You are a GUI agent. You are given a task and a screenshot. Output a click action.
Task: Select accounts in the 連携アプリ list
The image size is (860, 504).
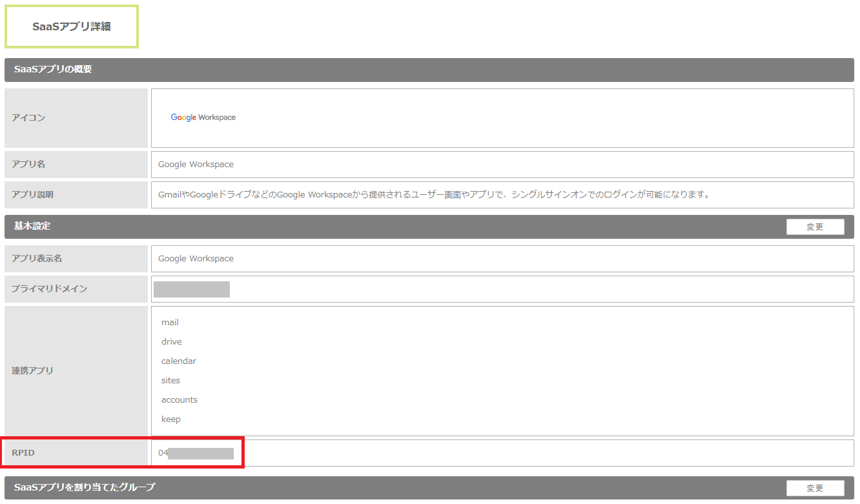pos(179,399)
